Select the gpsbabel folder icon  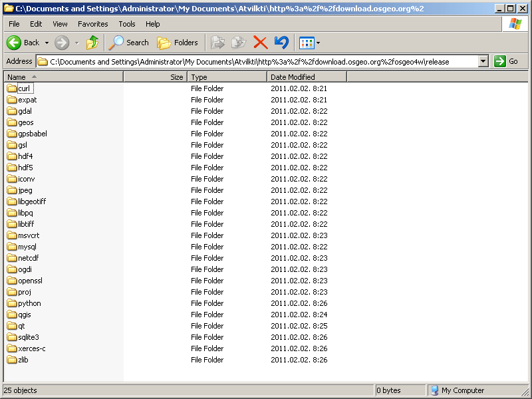coord(11,134)
